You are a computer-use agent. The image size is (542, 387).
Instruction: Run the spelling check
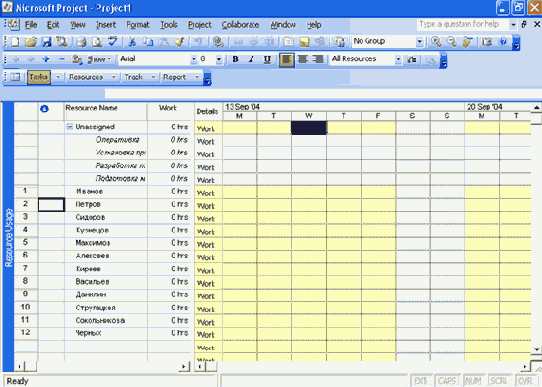[x=112, y=42]
